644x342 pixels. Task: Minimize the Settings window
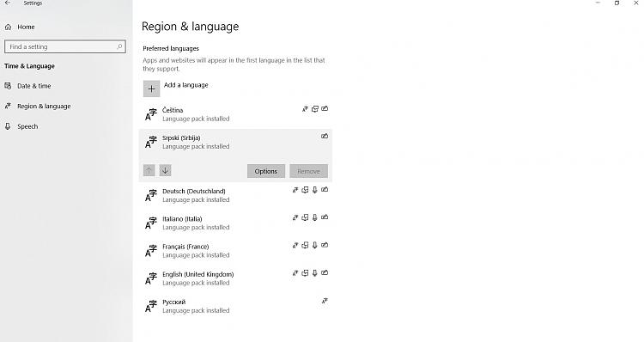[x=598, y=3]
